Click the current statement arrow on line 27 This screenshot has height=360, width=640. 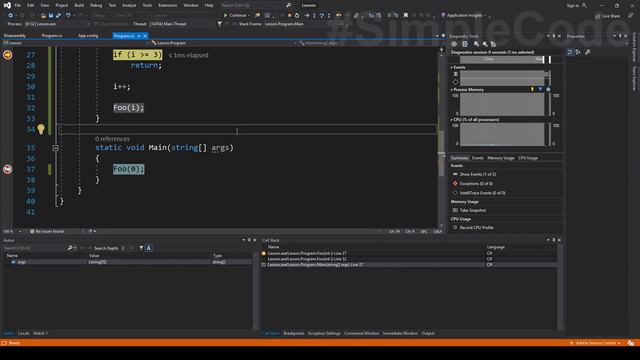click(7, 55)
